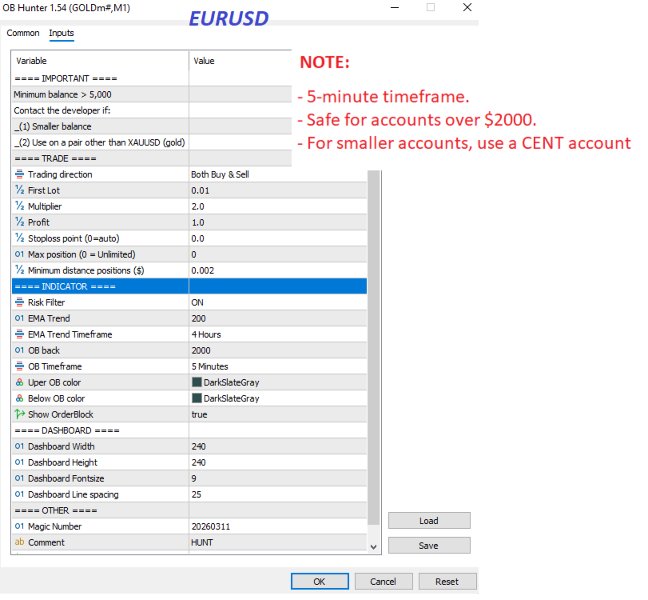This screenshot has width=648, height=600.
Task: Edit the Stoploss point value 0.0
Action: point(278,238)
